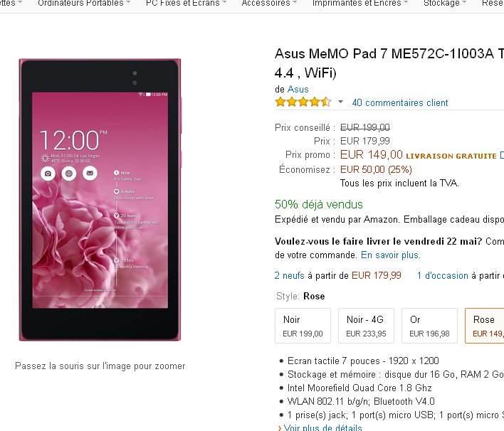Expand the Accessoires menu arrow
The height and width of the screenshot is (431, 504).
pos(296,4)
